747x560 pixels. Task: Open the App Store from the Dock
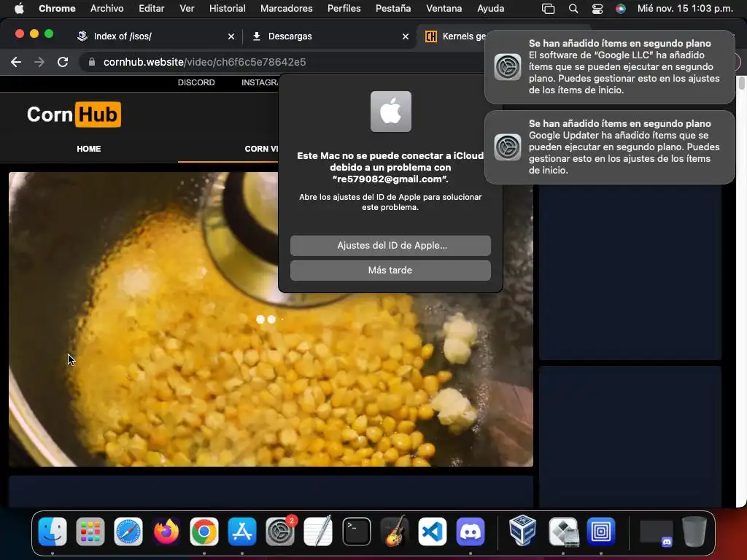(242, 532)
